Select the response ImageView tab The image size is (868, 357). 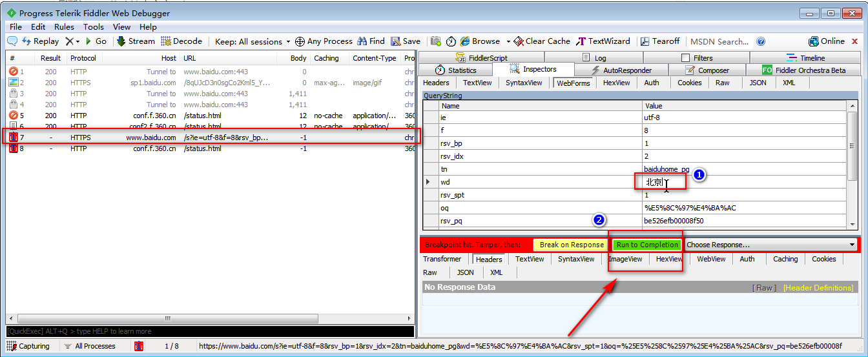625,259
